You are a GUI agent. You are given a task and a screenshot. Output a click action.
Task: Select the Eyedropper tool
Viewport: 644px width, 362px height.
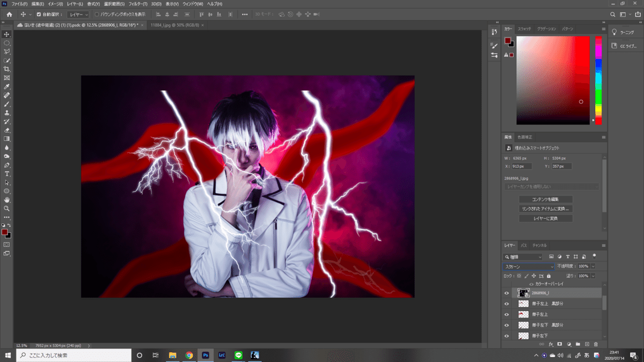[x=7, y=86]
